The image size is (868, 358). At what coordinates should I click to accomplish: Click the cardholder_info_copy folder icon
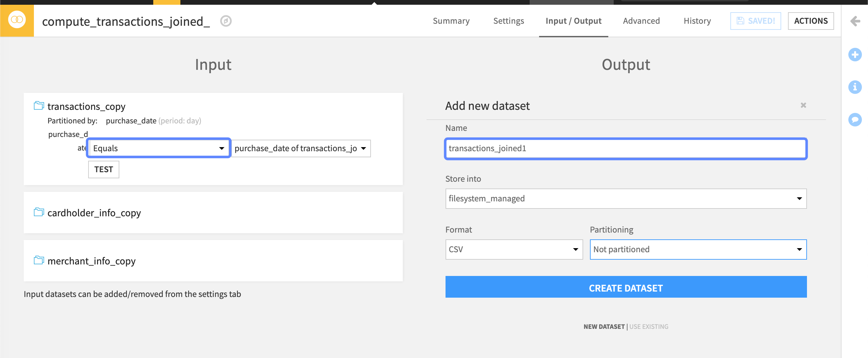click(x=39, y=213)
